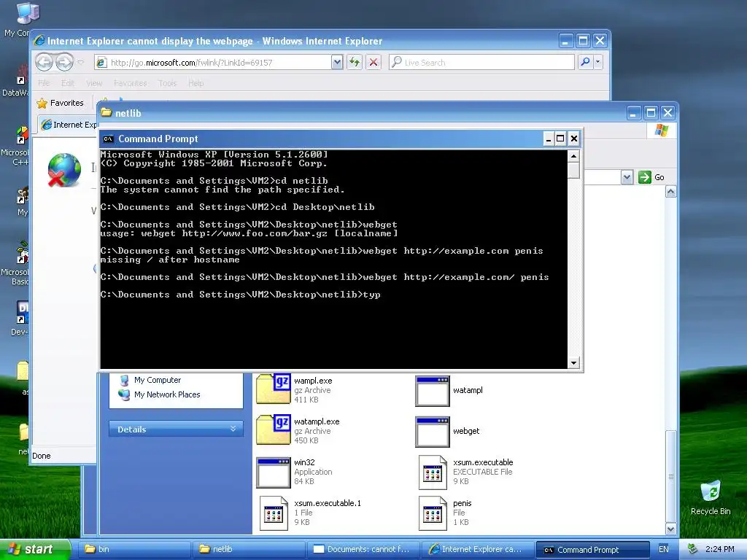Open the recent pages dropdown next to Forward
The width and height of the screenshot is (747, 560).
click(x=80, y=62)
